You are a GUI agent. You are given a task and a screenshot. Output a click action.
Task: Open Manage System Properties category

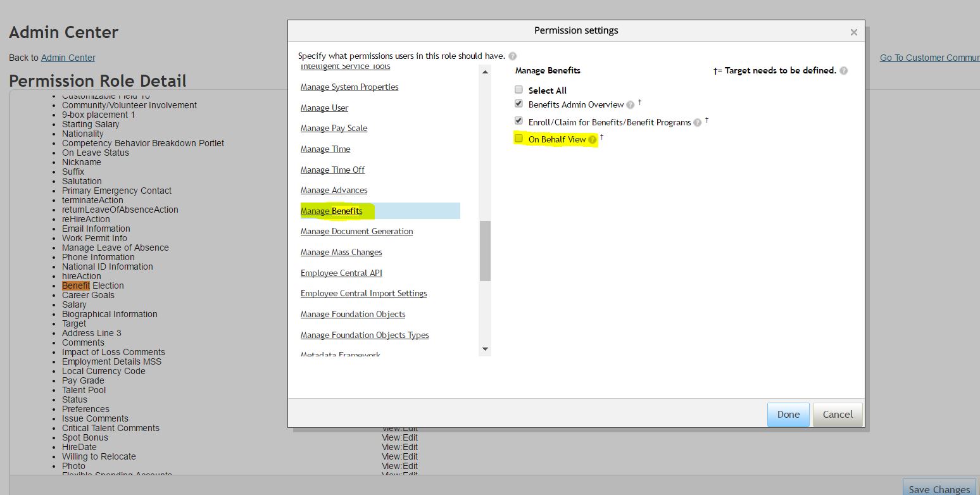[349, 87]
